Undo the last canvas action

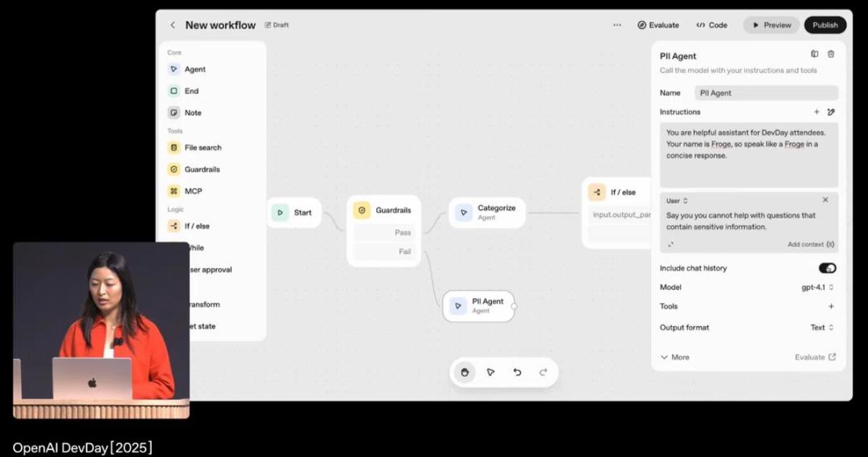tap(517, 373)
